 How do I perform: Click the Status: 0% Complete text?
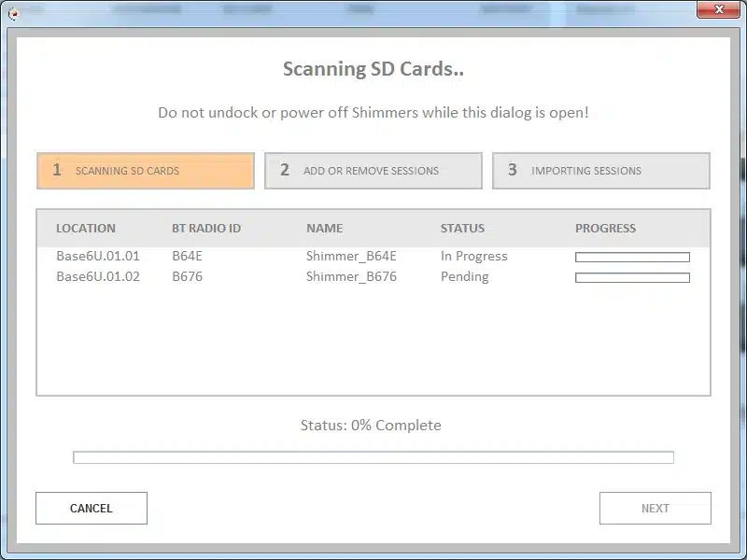point(371,426)
